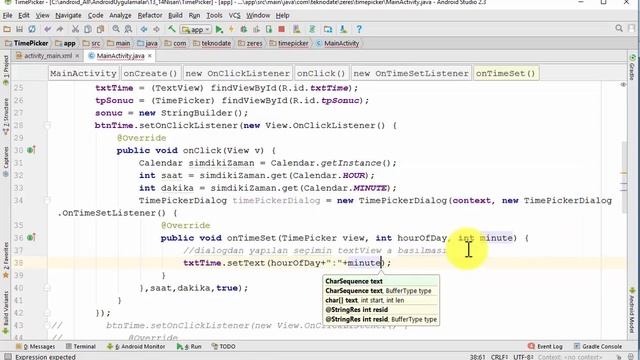
Task: Change CRLF line separator in status bar
Action: [x=499, y=357]
